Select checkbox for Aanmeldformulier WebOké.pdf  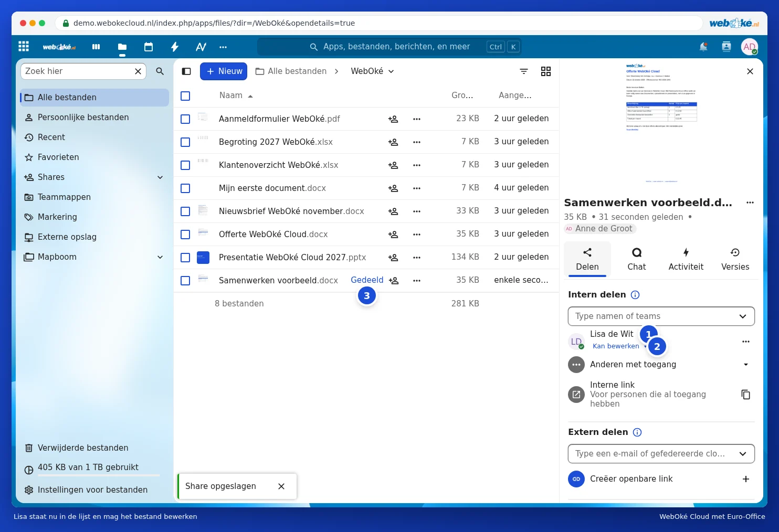click(x=185, y=119)
